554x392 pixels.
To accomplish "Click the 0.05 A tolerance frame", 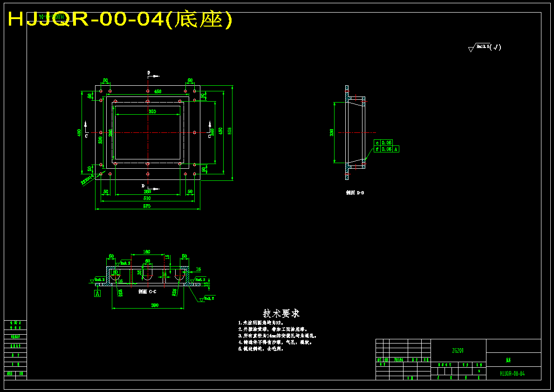I will tap(387, 149).
